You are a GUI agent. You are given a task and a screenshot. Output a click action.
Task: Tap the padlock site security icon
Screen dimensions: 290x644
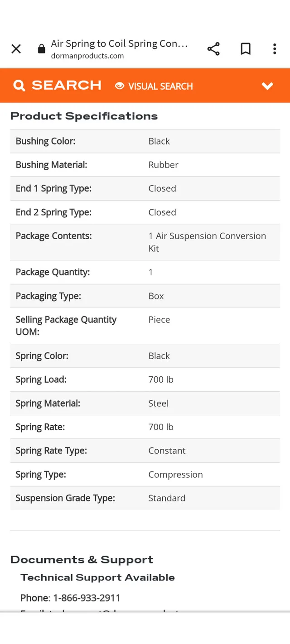pos(41,48)
